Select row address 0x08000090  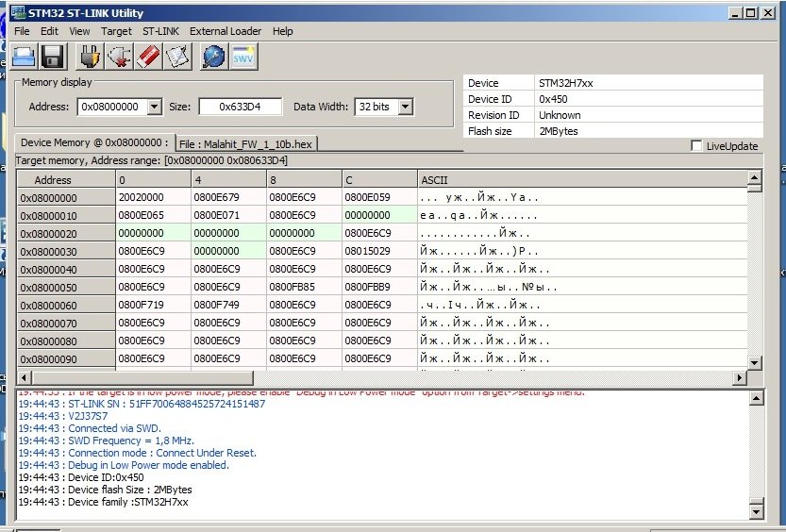pos(66,358)
